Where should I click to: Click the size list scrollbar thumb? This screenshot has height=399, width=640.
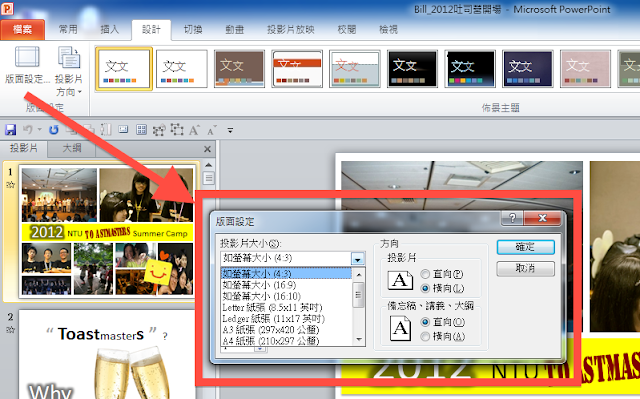pos(358,295)
